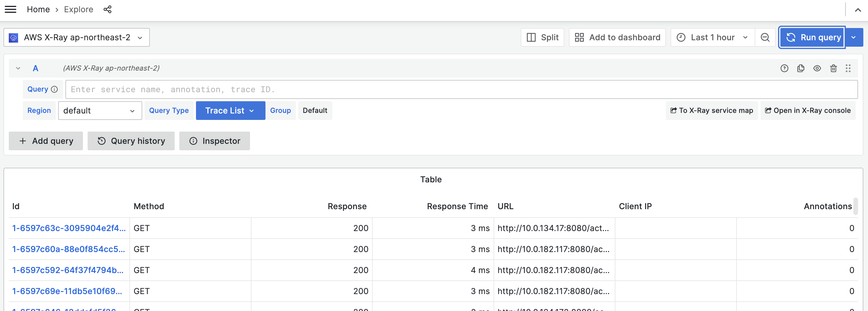868x311 pixels.
Task: Click the Table panel title
Action: (430, 180)
